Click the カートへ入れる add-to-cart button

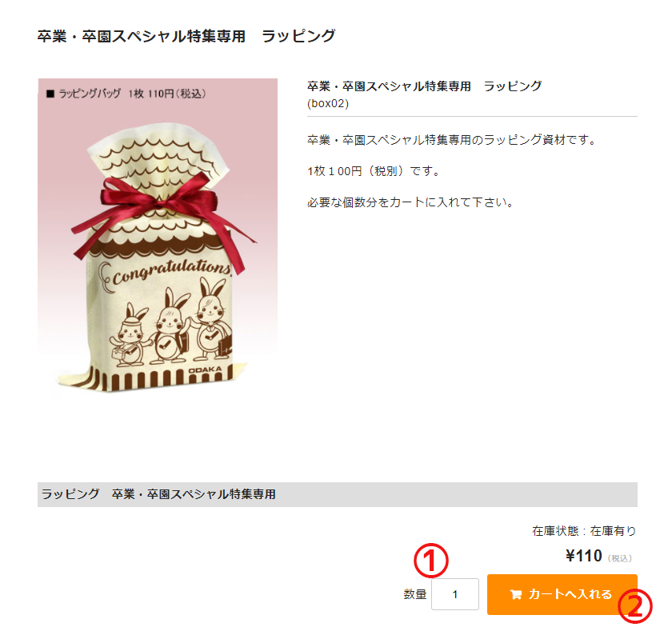click(x=562, y=594)
